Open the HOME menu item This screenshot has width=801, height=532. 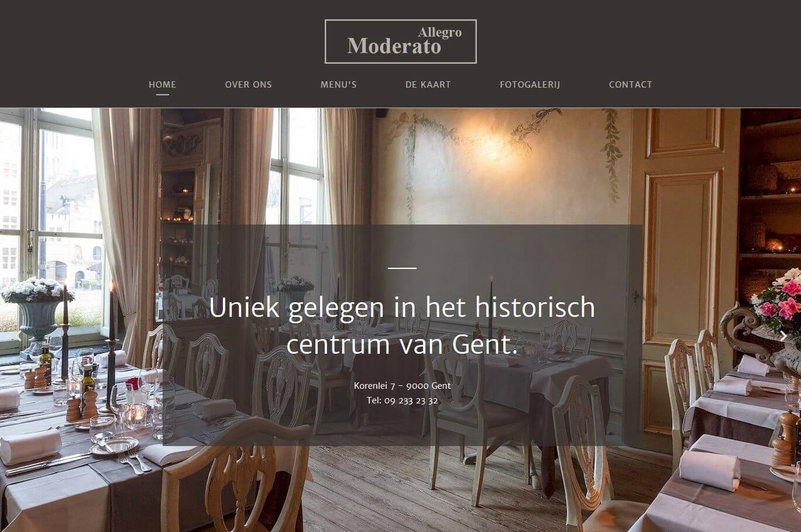(163, 84)
